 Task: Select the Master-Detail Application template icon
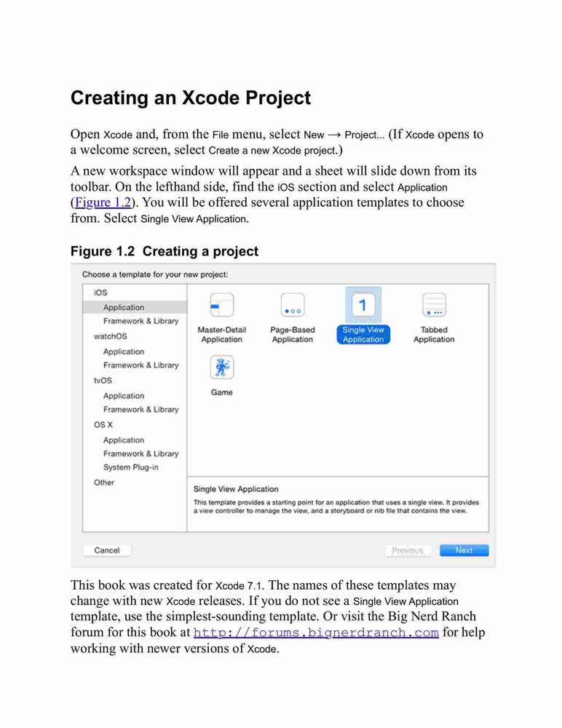click(x=221, y=305)
